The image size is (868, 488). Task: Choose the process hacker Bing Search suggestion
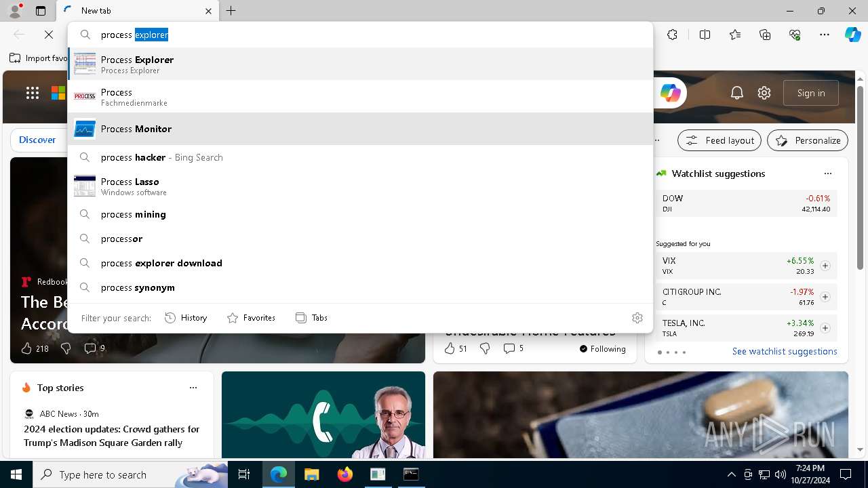click(360, 157)
